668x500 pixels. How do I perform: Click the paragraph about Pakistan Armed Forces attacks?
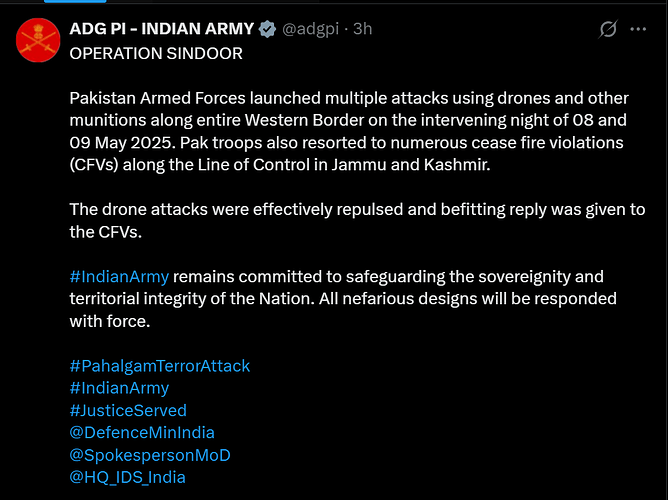[x=349, y=131]
